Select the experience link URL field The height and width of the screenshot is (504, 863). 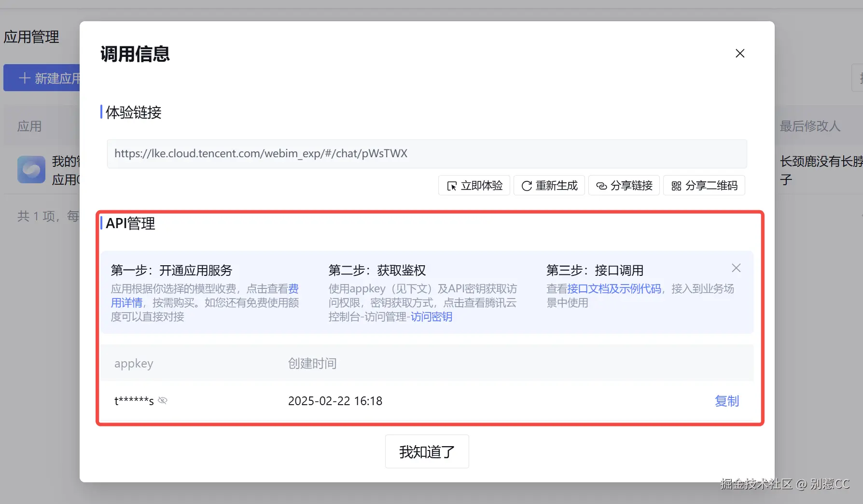[427, 154]
